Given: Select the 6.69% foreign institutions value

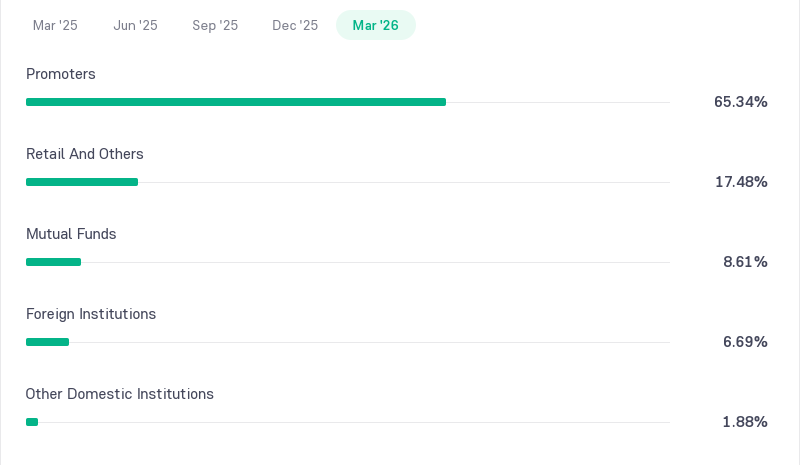Looking at the screenshot, I should pyautogui.click(x=745, y=341).
